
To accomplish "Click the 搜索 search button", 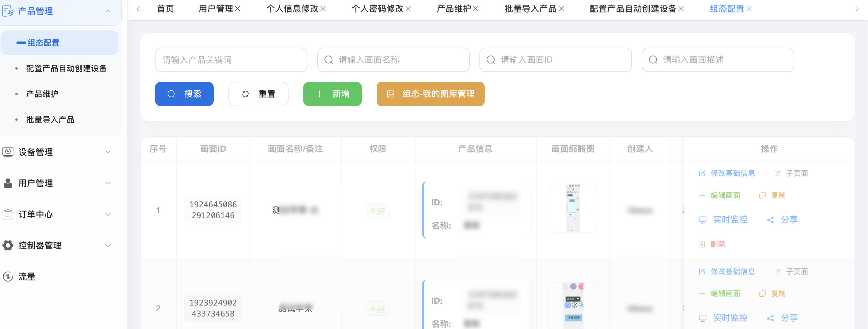I will [x=184, y=94].
